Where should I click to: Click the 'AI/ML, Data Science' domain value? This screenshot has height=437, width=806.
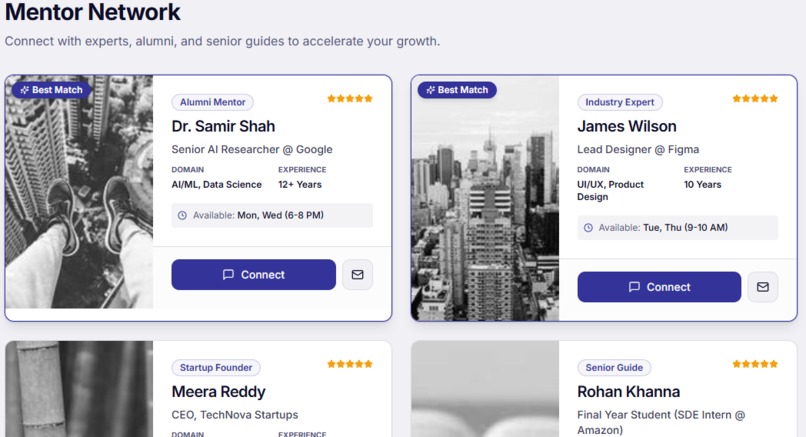coord(216,185)
